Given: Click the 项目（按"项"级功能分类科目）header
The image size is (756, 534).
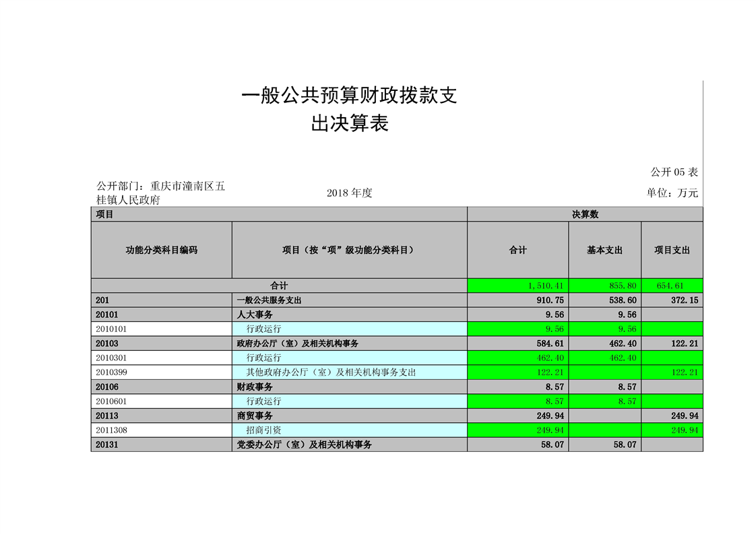Looking at the screenshot, I should click(x=350, y=250).
